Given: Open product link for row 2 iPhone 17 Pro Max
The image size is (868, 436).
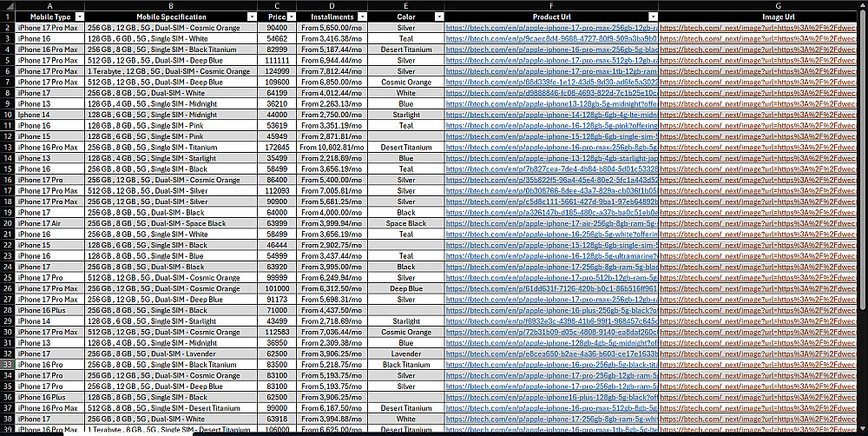Looking at the screenshot, I should 551,28.
